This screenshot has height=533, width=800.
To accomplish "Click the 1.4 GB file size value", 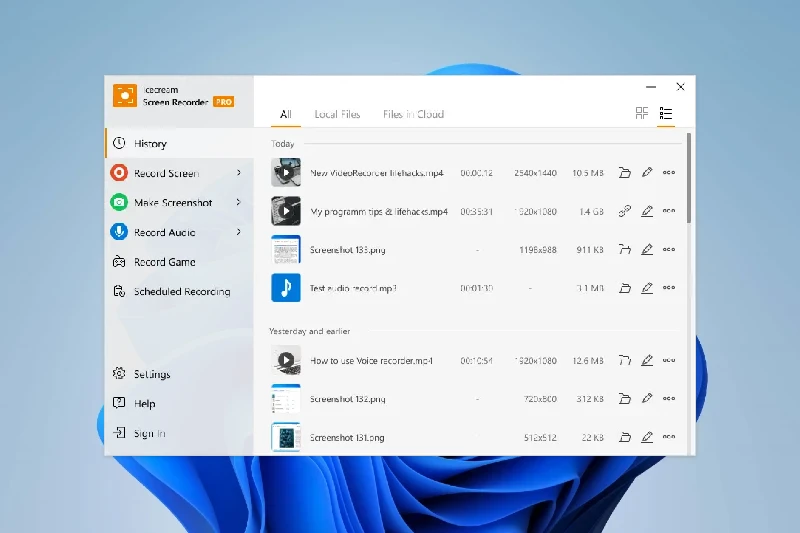I will click(x=591, y=211).
